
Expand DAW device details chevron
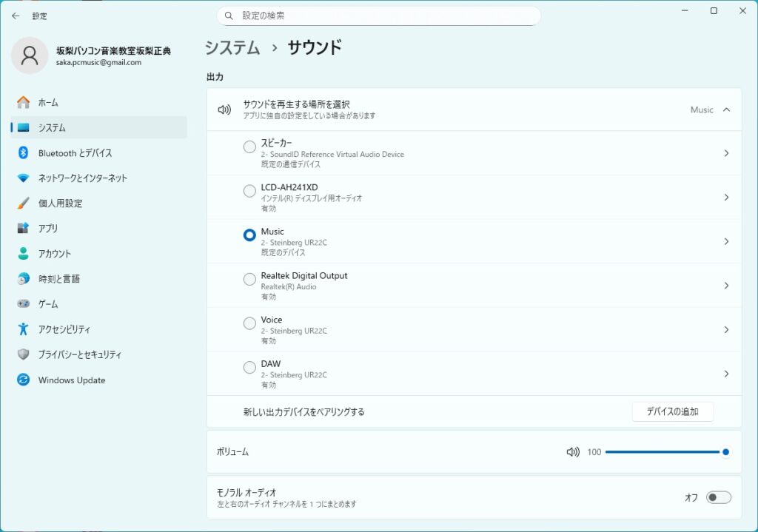click(x=726, y=374)
